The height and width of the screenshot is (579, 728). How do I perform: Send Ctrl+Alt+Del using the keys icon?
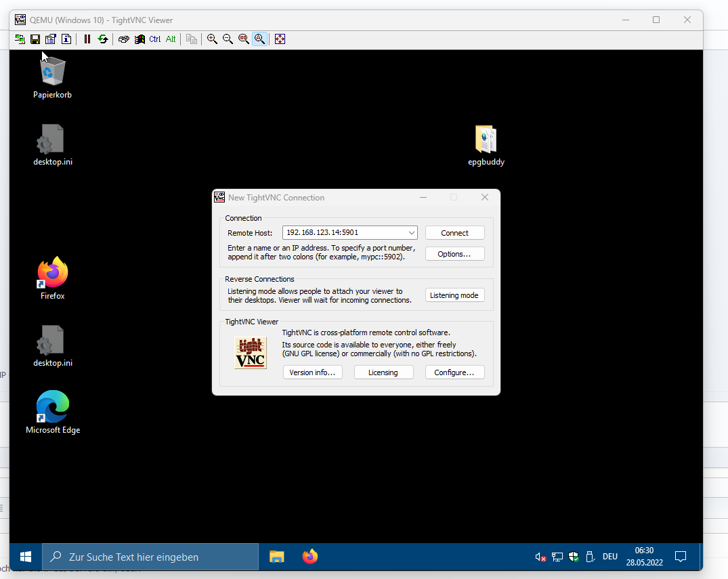point(123,39)
